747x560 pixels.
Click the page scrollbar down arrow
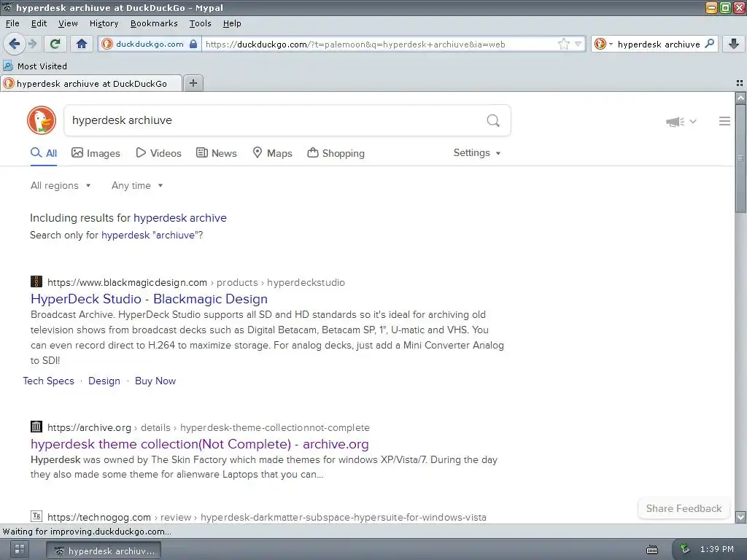coord(740,517)
